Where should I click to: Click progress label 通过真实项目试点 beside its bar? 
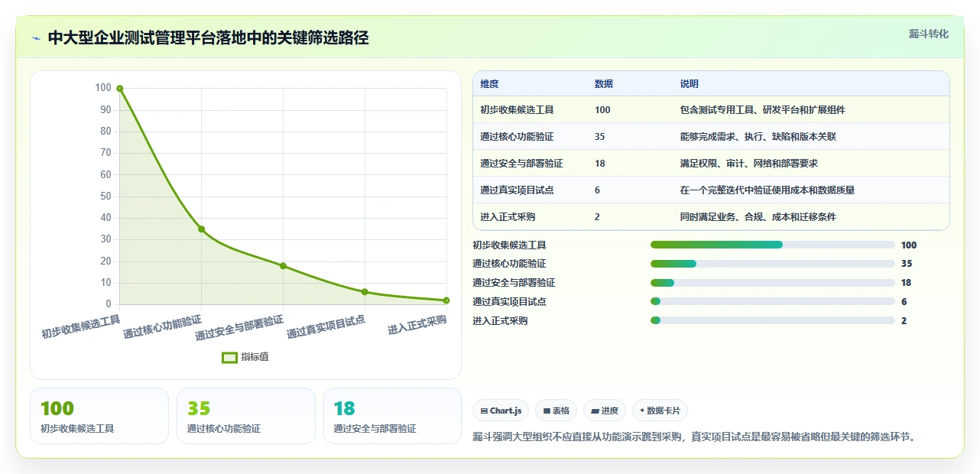(509, 302)
